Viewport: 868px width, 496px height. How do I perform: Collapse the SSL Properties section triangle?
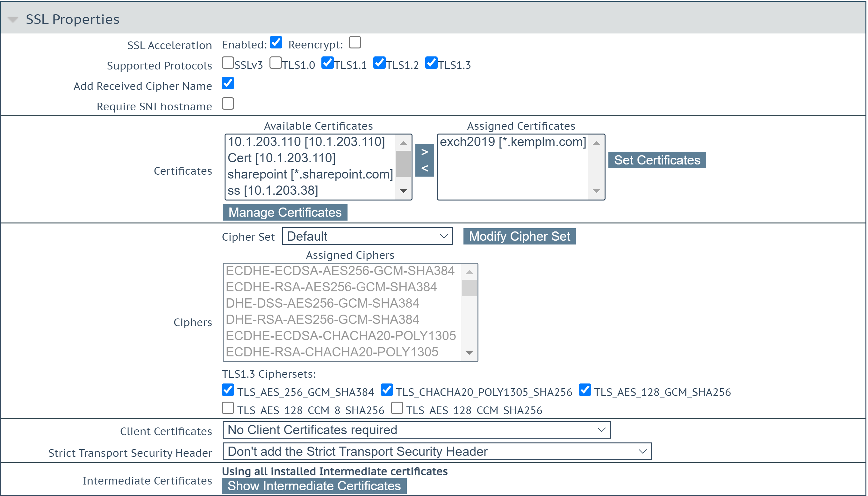(x=13, y=19)
